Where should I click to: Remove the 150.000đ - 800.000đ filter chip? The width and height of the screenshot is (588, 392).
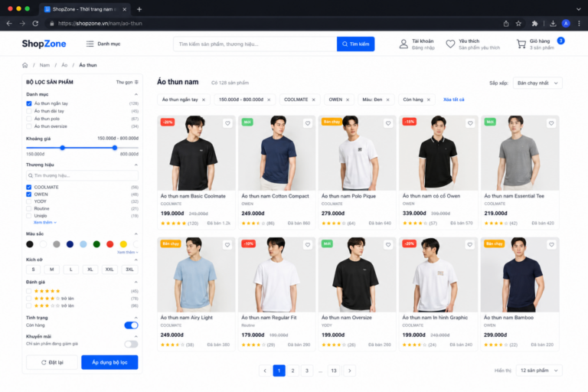pos(269,100)
